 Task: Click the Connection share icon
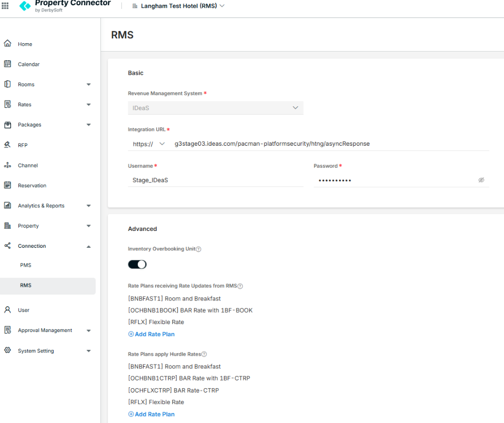7,246
